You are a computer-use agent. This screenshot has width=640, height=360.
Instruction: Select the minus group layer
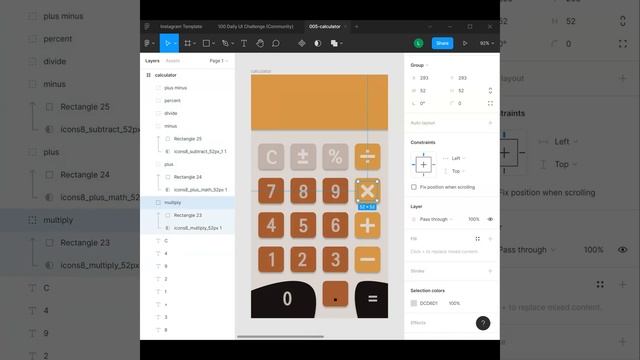click(x=171, y=126)
